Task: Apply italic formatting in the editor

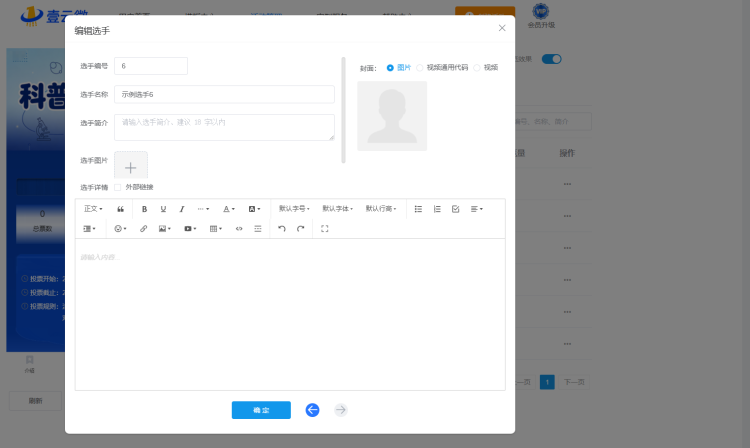Action: [182, 209]
